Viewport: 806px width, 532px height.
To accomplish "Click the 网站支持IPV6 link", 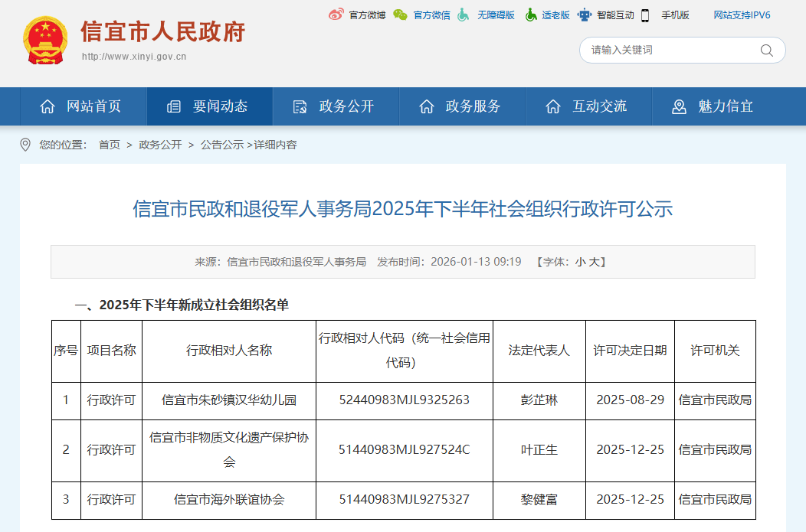I will coord(741,15).
